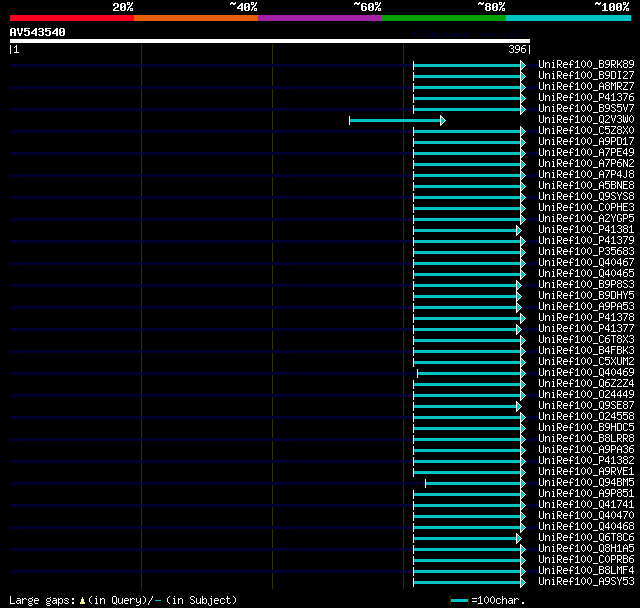Open the UniRef100_P41376 entry
The width and height of the screenshot is (640, 608).
(586, 98)
